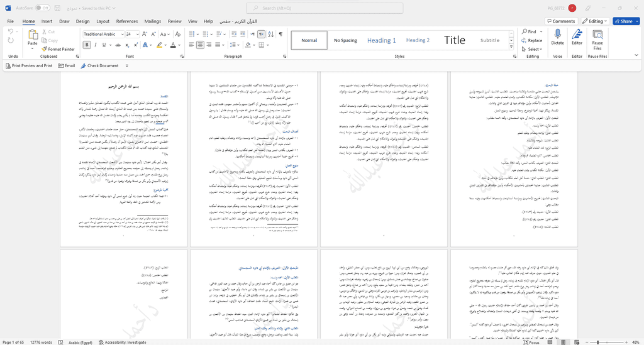
Task: Click the Paste clipboard icon
Action: (33, 35)
